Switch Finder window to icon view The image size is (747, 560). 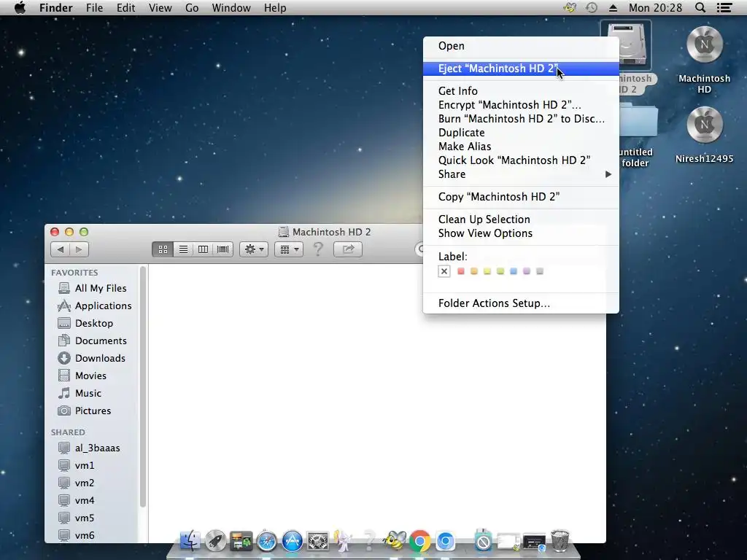(x=163, y=249)
